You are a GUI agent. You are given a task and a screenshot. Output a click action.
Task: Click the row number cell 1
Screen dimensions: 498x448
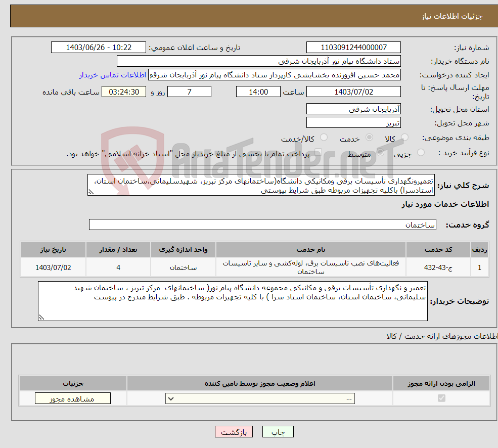click(480, 267)
